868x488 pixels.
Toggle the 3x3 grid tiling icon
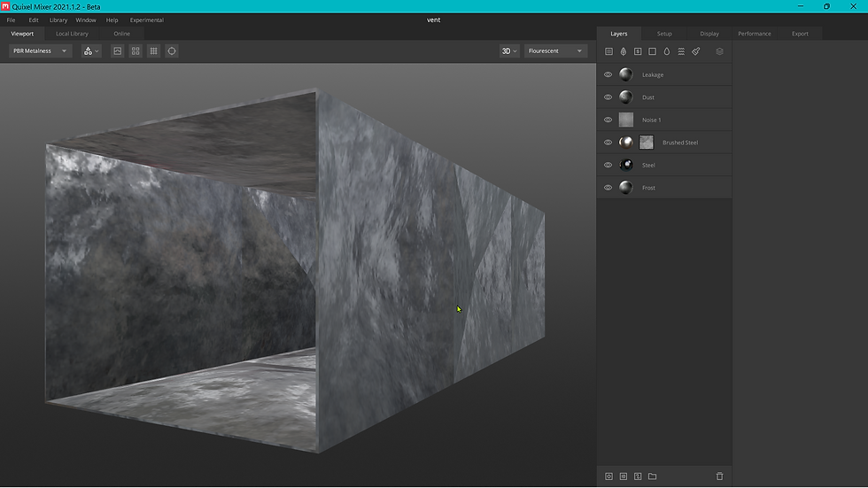(153, 51)
